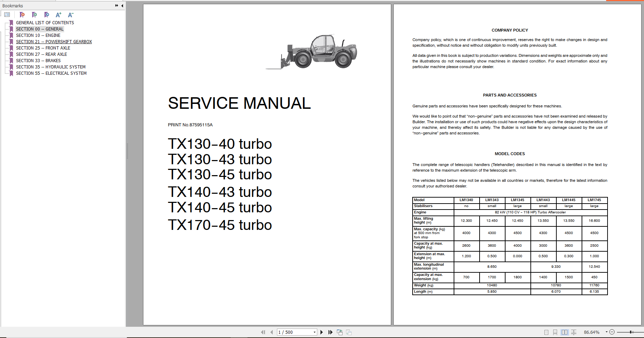Open SECTION 21 -- POWERSHIFT GEARBOX bookmark

pos(54,42)
